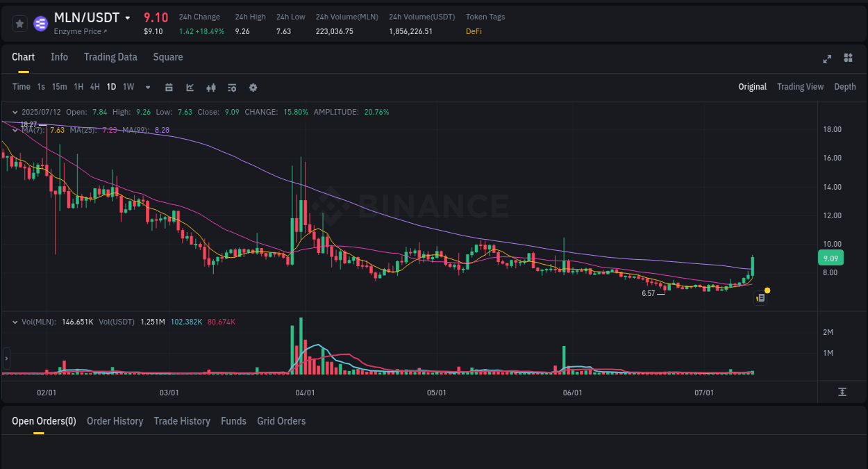Switch to the Trading View chart mode
Image resolution: width=868 pixels, height=469 pixels.
pyautogui.click(x=800, y=87)
